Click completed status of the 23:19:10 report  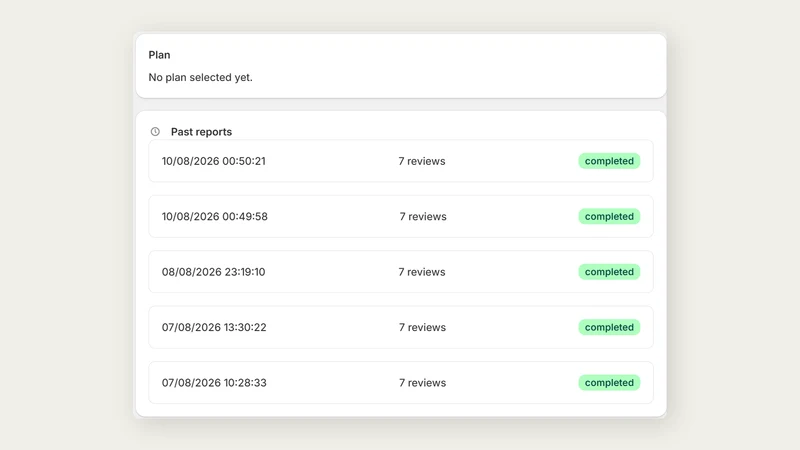(x=609, y=271)
